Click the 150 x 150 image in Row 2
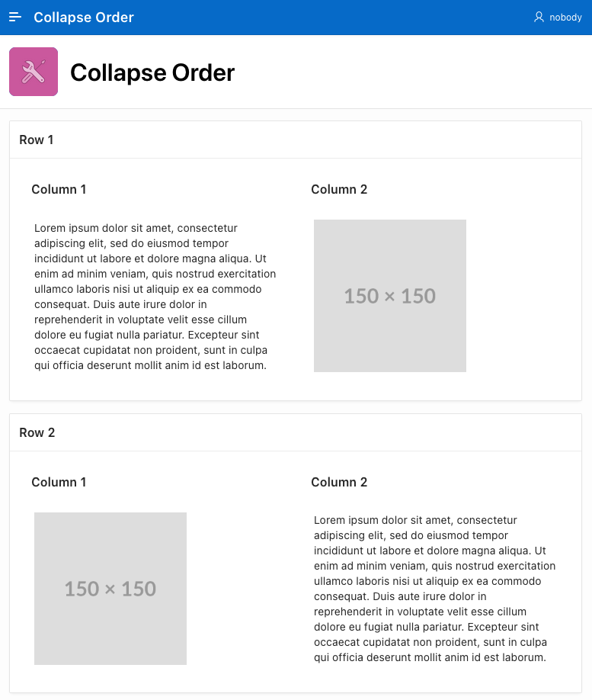Viewport: 592px width, 700px height. [x=110, y=589]
